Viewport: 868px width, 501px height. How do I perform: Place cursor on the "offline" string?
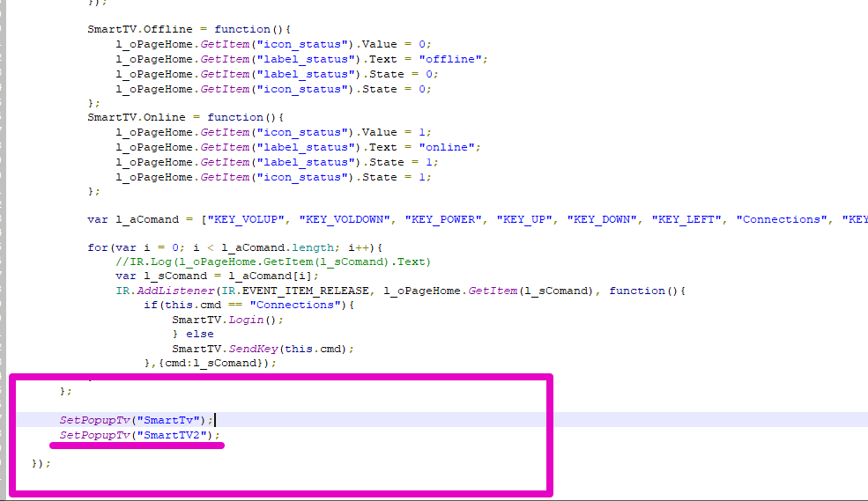(x=453, y=59)
